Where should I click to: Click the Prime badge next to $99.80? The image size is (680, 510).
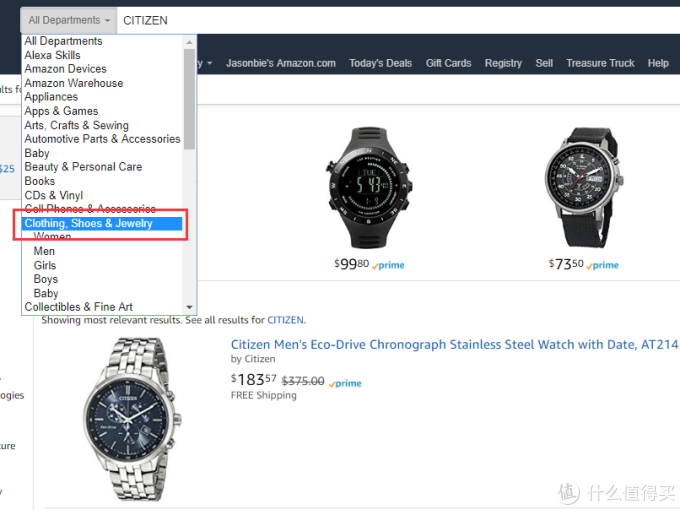tap(388, 265)
